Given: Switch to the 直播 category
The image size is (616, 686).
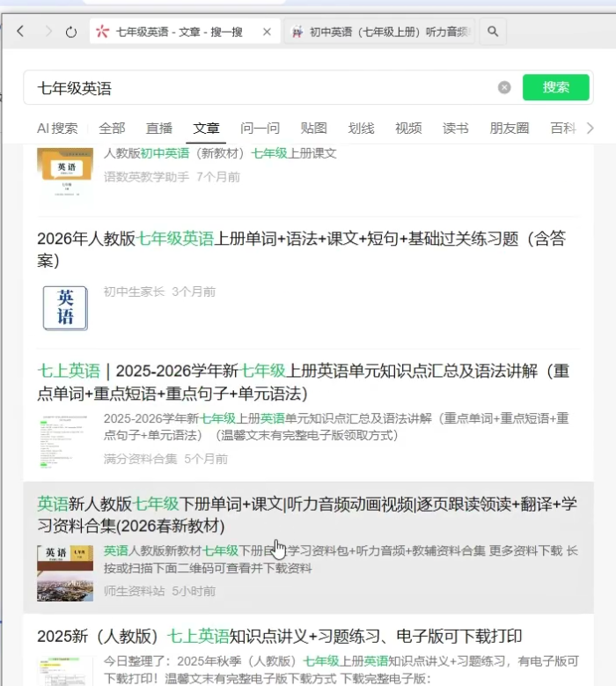Looking at the screenshot, I should [x=159, y=129].
